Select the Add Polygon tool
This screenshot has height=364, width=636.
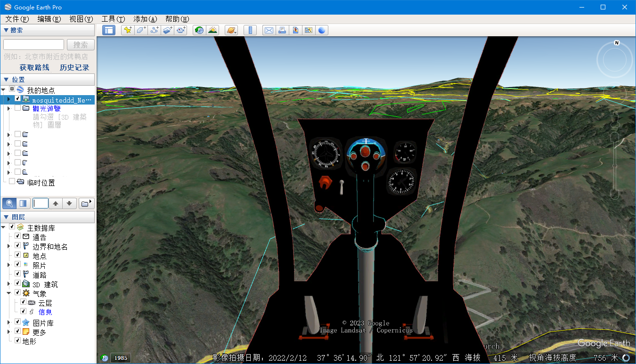pos(141,30)
